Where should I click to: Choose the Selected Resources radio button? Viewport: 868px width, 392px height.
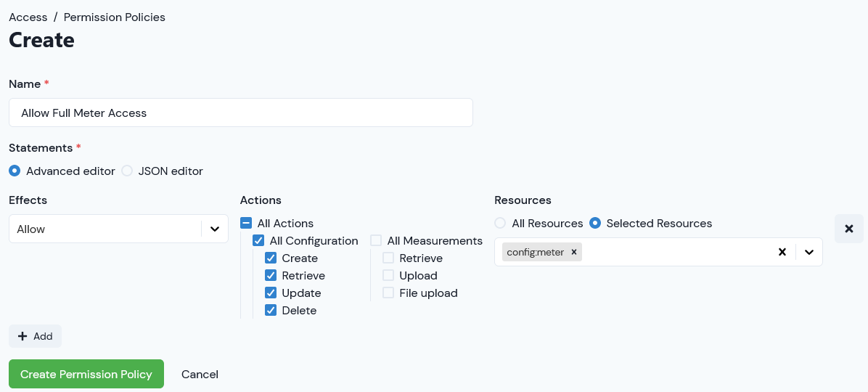point(595,223)
